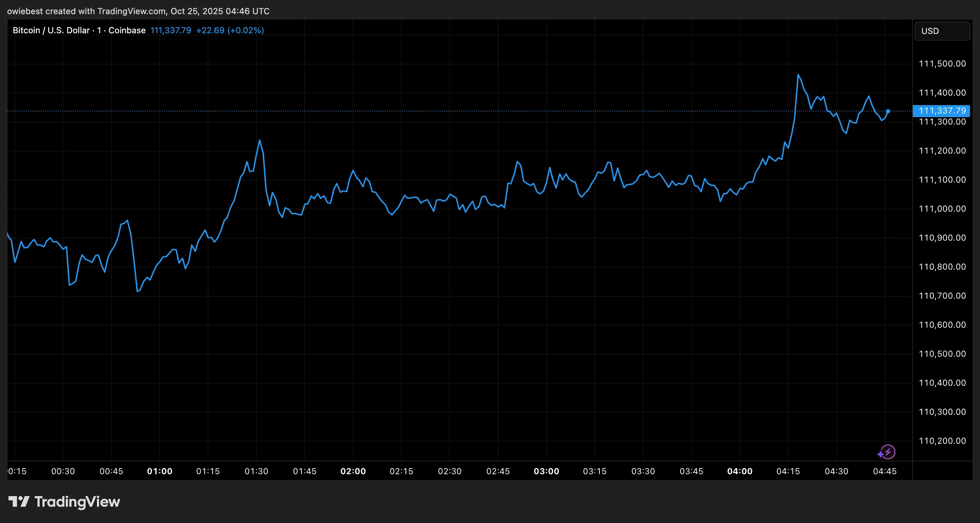Screen dimensions: 980x523
Task: Click the 111,400.00 price scale label
Action: pyautogui.click(x=942, y=92)
